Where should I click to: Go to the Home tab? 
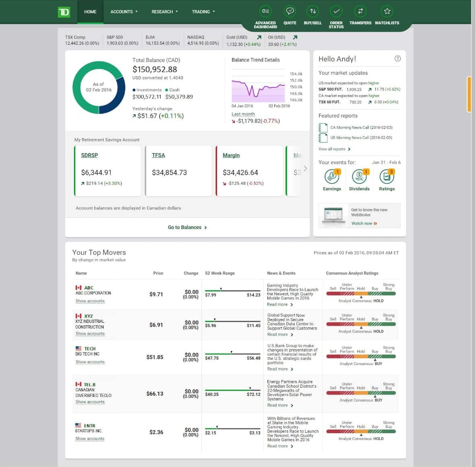(90, 12)
